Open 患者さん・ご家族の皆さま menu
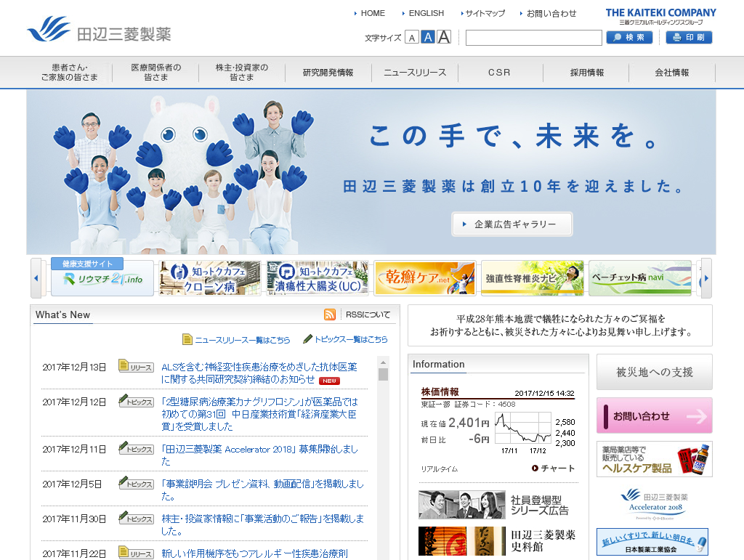This screenshot has width=744, height=560. [69, 73]
